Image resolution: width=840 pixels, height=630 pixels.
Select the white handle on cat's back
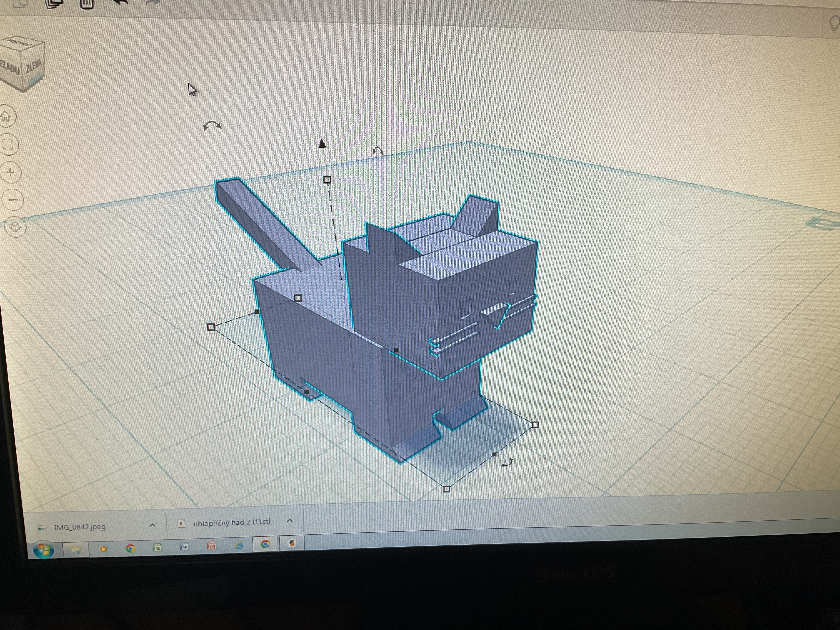[298, 298]
